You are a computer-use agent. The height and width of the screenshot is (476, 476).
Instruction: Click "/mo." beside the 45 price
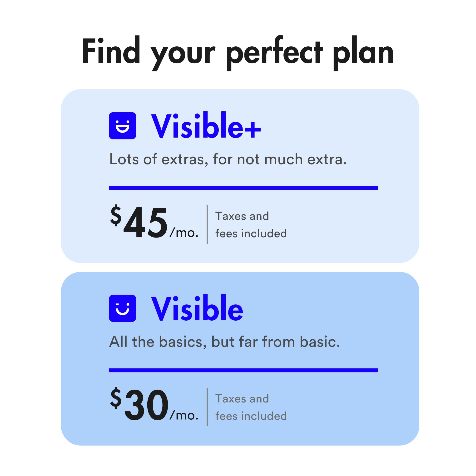184,233
